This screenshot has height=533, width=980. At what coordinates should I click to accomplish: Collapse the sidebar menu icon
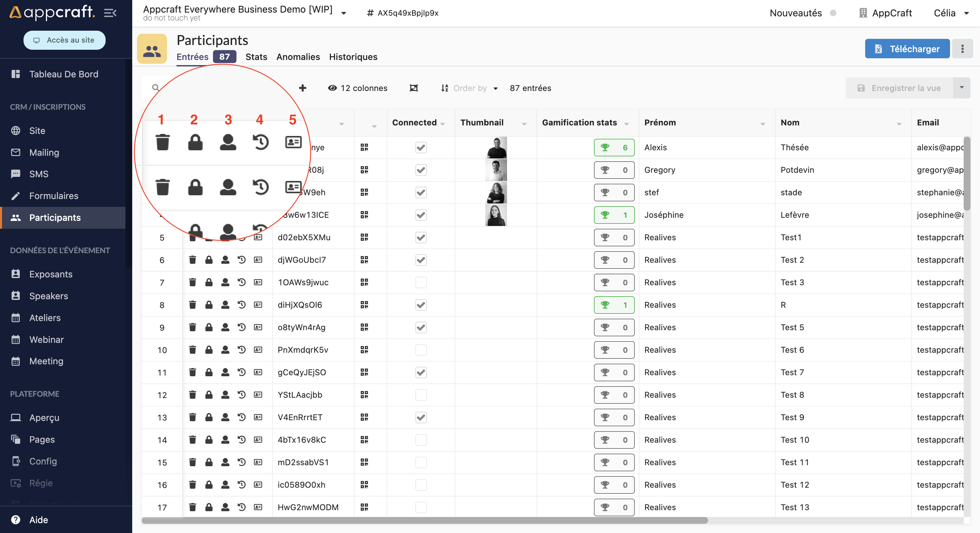coord(110,13)
